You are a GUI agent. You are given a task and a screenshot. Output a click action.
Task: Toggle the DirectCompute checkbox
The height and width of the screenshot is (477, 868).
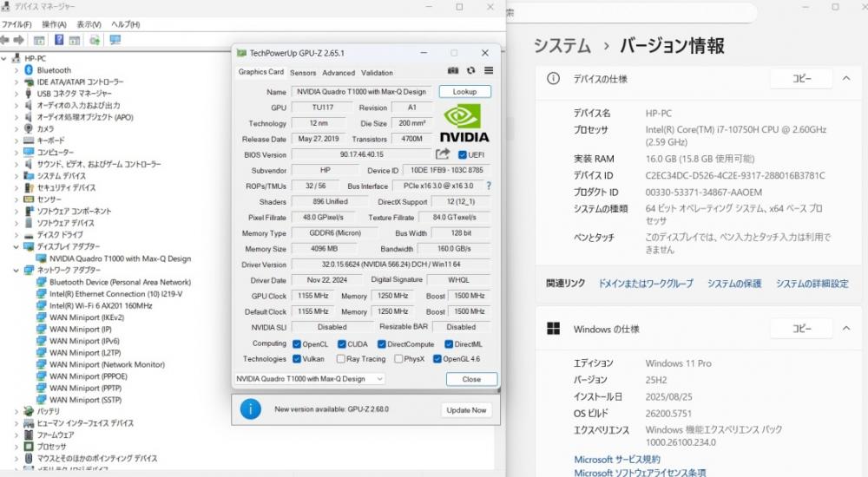tap(381, 344)
